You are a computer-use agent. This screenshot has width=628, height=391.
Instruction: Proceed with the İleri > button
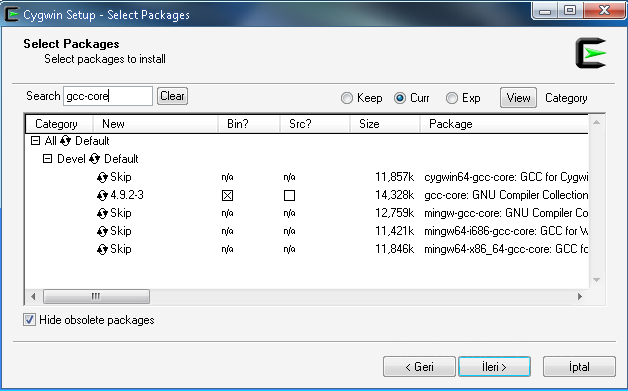pos(495,367)
